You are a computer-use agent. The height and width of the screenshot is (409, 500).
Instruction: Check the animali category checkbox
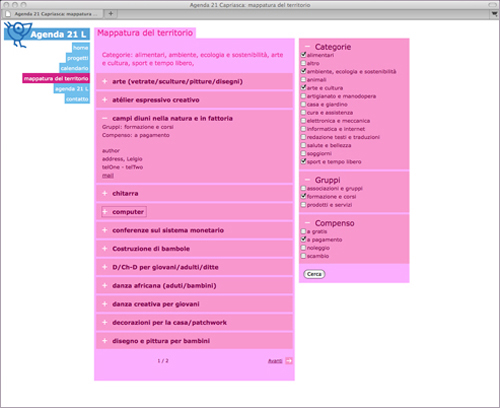pyautogui.click(x=303, y=79)
